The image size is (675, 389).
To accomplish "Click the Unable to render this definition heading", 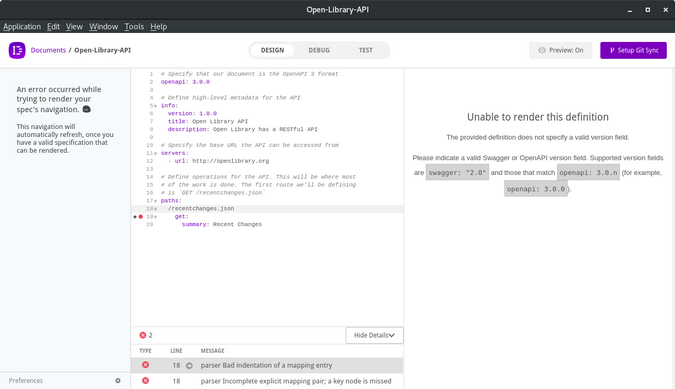I will pyautogui.click(x=538, y=117).
